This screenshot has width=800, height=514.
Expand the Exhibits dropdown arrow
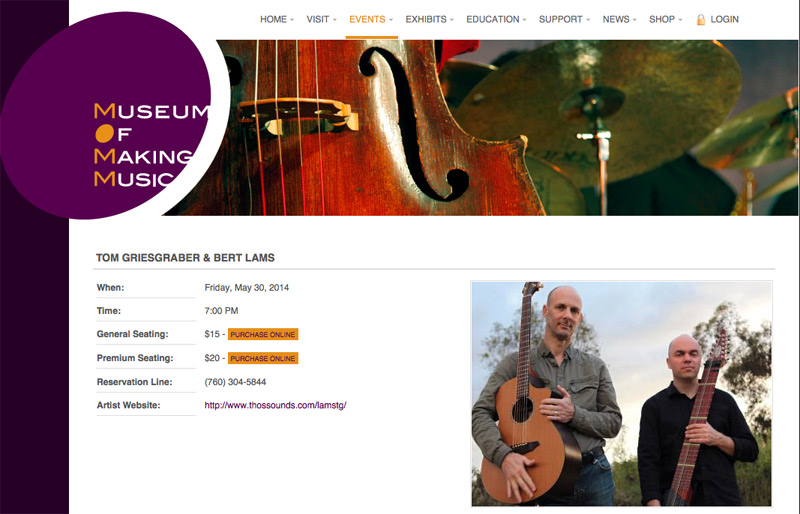click(452, 20)
